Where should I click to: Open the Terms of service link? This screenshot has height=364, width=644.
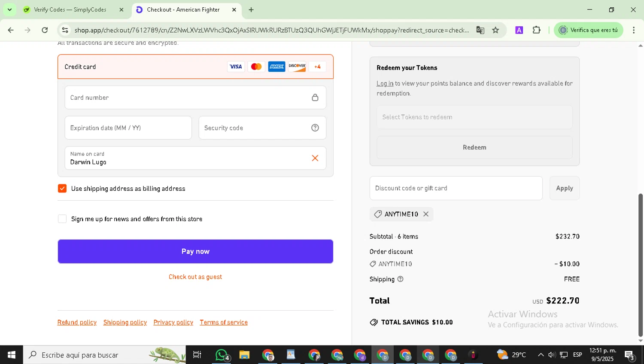(x=224, y=322)
